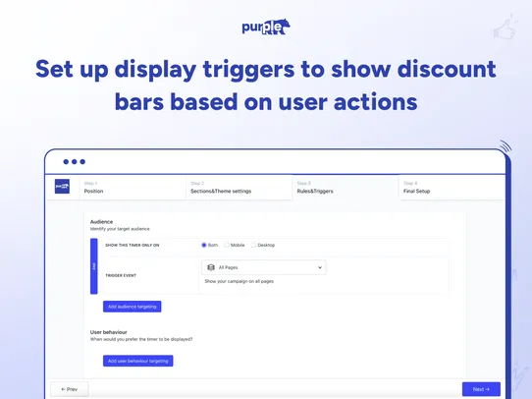Image resolution: width=532 pixels, height=399 pixels.
Task: Expand the All Pages trigger event dropdown
Action: (264, 267)
